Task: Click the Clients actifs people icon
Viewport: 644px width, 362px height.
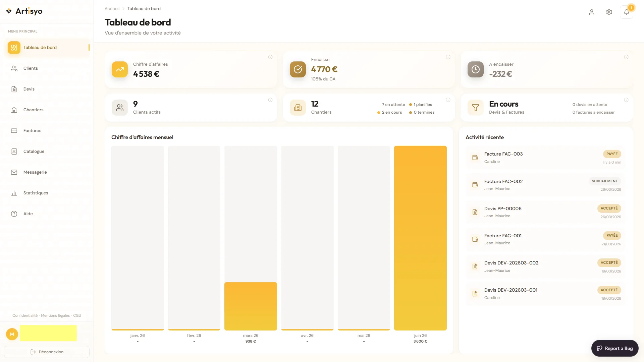Action: [120, 108]
